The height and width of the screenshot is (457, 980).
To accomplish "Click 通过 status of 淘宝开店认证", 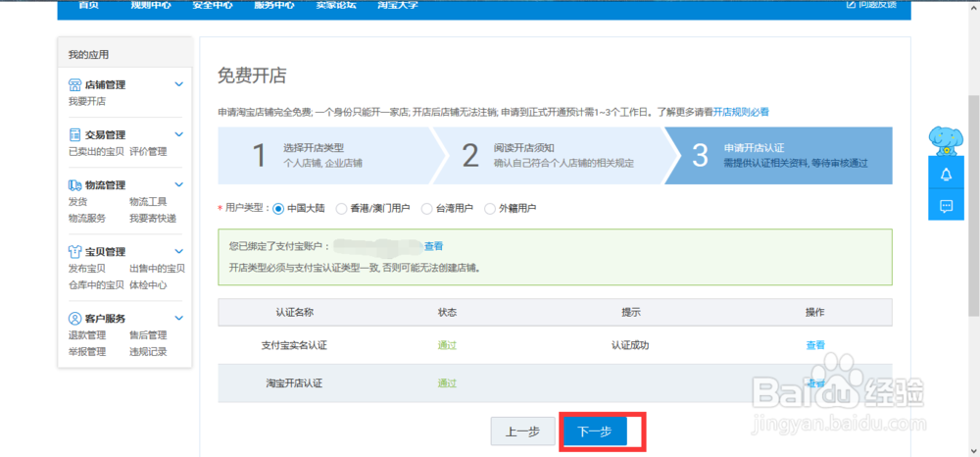I will 447,383.
